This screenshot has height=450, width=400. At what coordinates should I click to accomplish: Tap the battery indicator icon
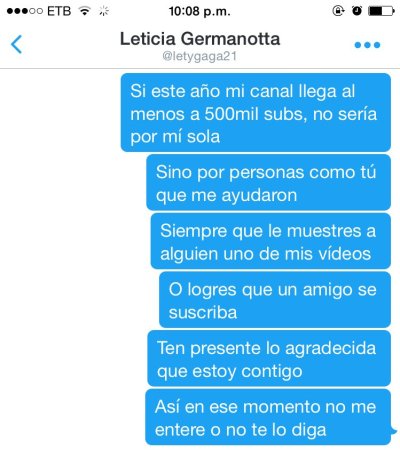pyautogui.click(x=381, y=11)
